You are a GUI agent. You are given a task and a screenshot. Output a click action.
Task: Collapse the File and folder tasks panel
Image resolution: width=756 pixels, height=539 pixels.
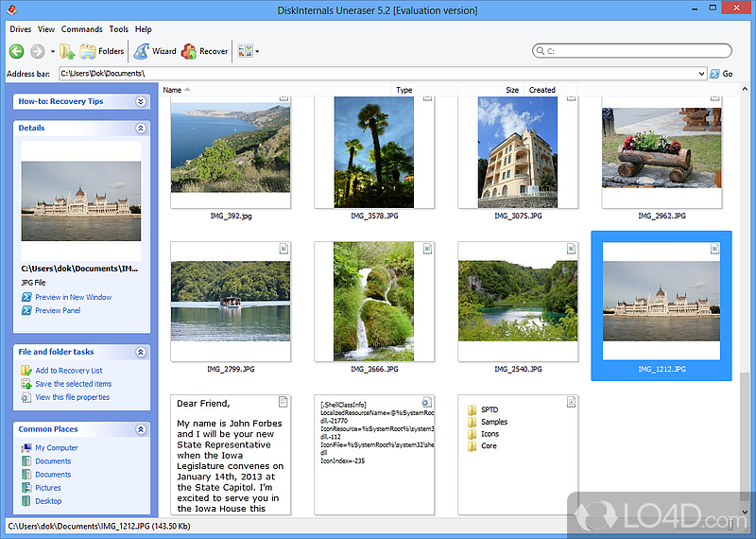coord(141,352)
